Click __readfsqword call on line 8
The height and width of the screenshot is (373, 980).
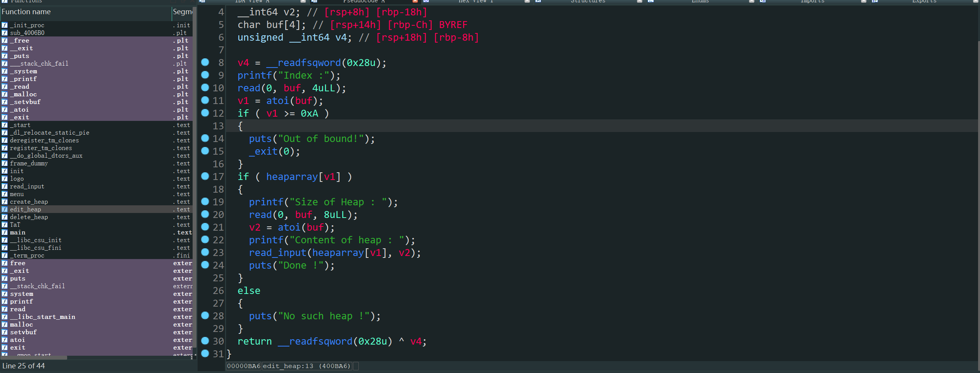[x=303, y=63]
